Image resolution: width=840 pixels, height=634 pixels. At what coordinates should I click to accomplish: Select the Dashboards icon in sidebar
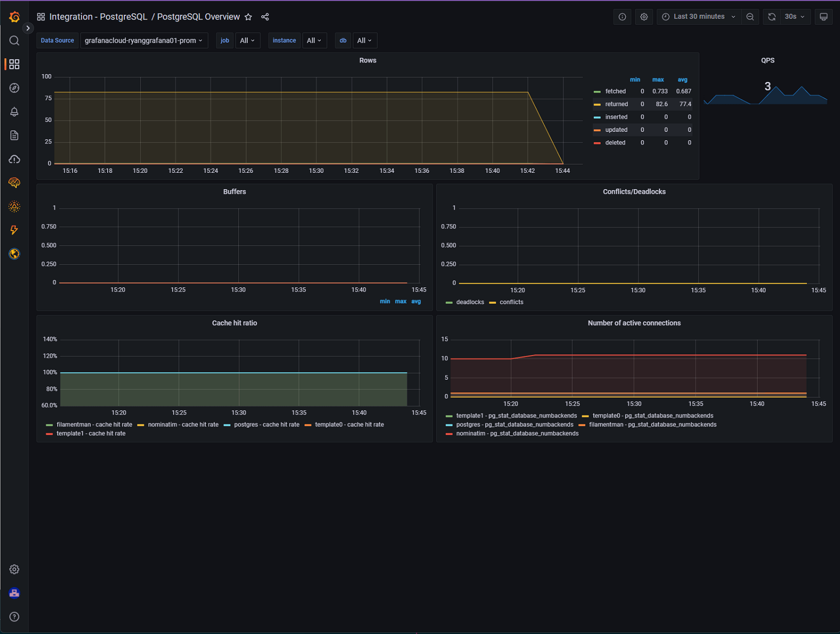click(14, 64)
